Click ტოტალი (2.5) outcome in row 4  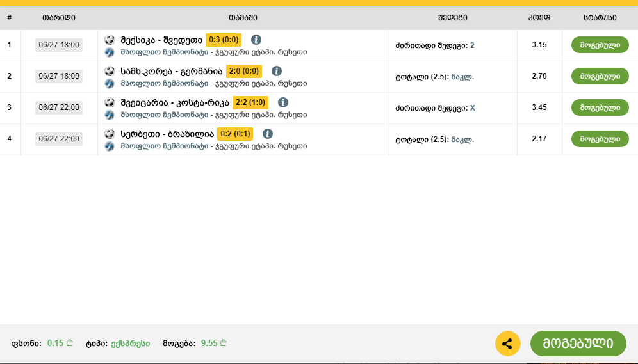click(434, 139)
